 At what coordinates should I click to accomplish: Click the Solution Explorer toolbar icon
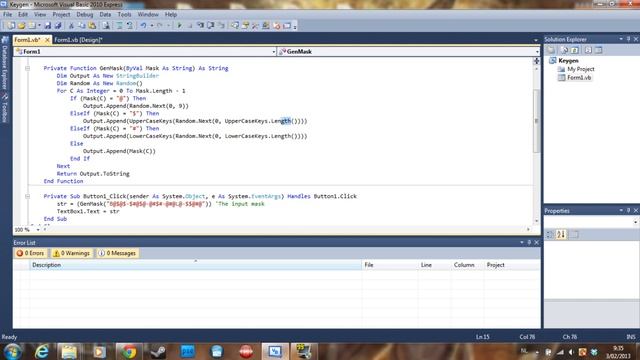[x=235, y=26]
